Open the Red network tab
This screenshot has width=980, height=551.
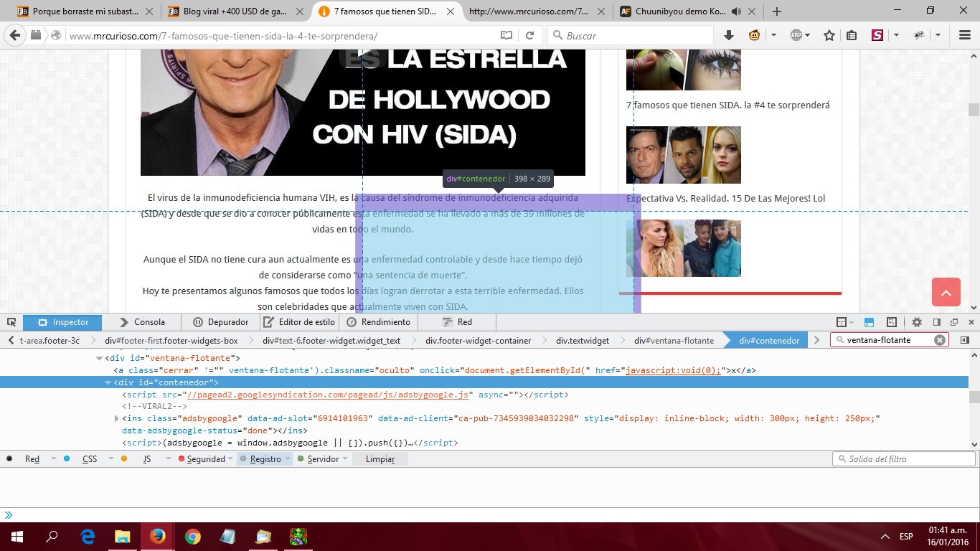pyautogui.click(x=457, y=322)
